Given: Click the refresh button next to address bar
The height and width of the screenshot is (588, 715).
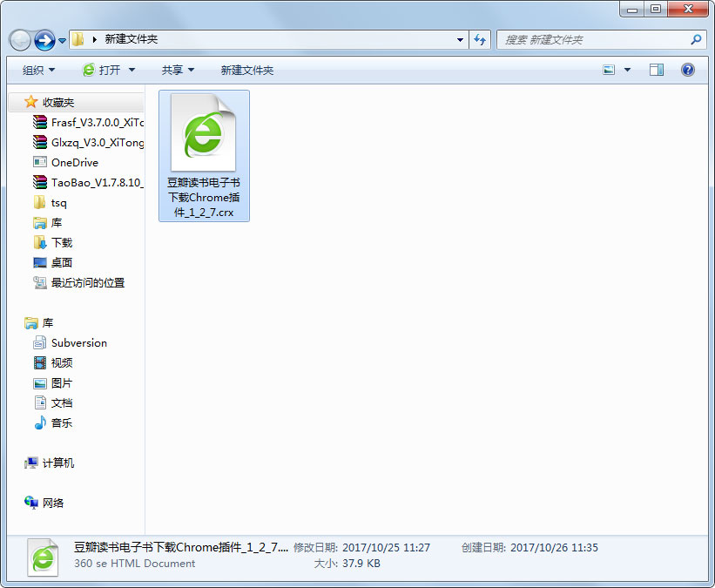Looking at the screenshot, I should [x=480, y=39].
